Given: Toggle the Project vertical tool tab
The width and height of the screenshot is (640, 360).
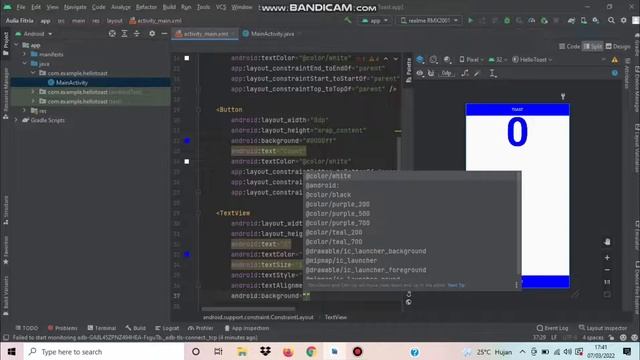Looking at the screenshot, I should click(6, 44).
